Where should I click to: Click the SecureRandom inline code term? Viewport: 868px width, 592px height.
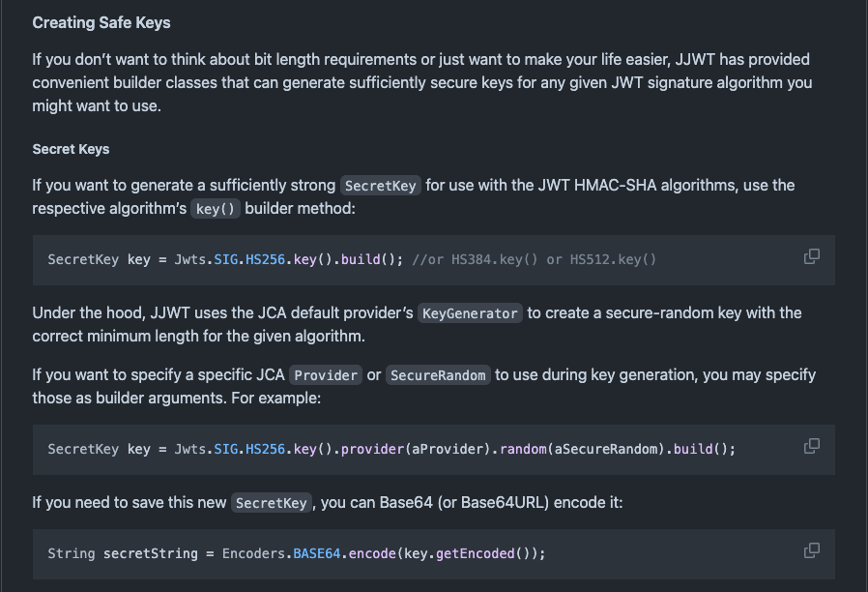pos(437,375)
